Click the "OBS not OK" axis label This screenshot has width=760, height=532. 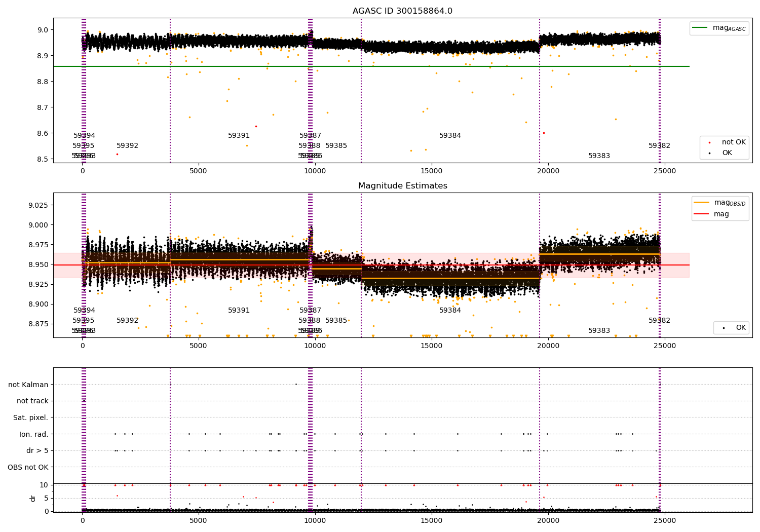tap(28, 467)
